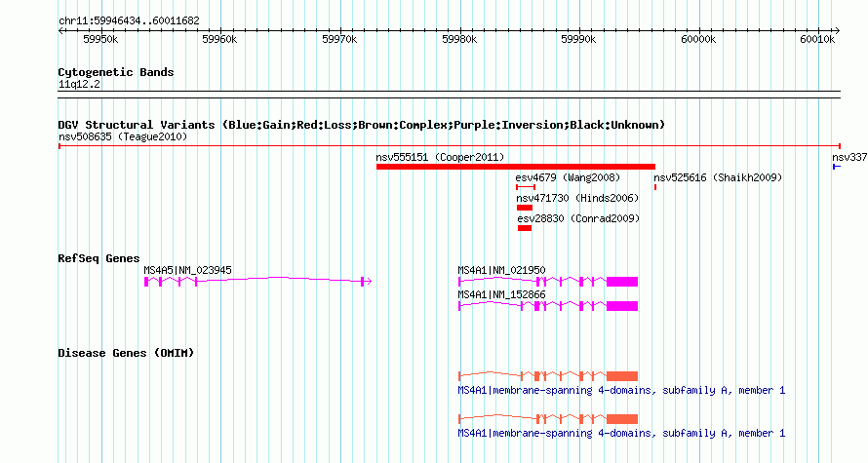868x463 pixels.
Task: Click the blue nsv337 gain glyph
Action: pyautogui.click(x=837, y=167)
